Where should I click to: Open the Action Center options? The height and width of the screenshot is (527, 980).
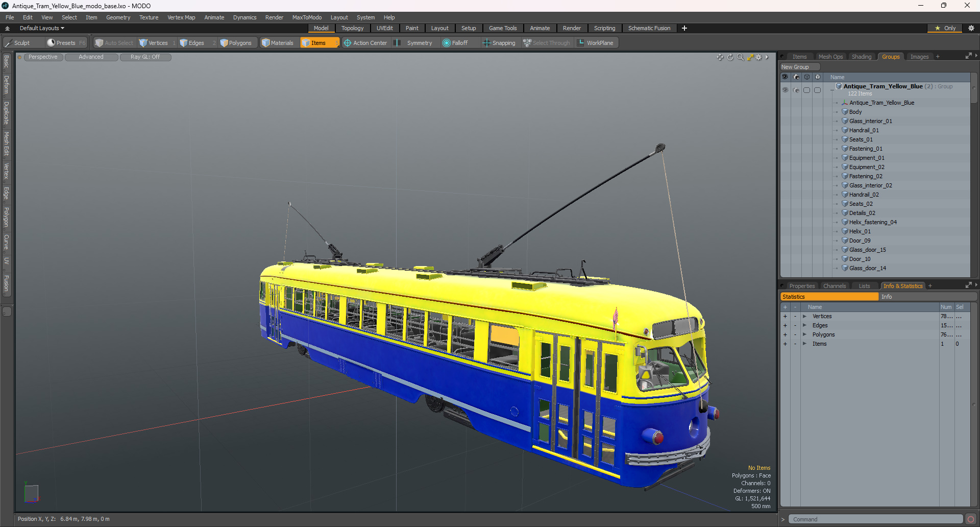pyautogui.click(x=365, y=43)
